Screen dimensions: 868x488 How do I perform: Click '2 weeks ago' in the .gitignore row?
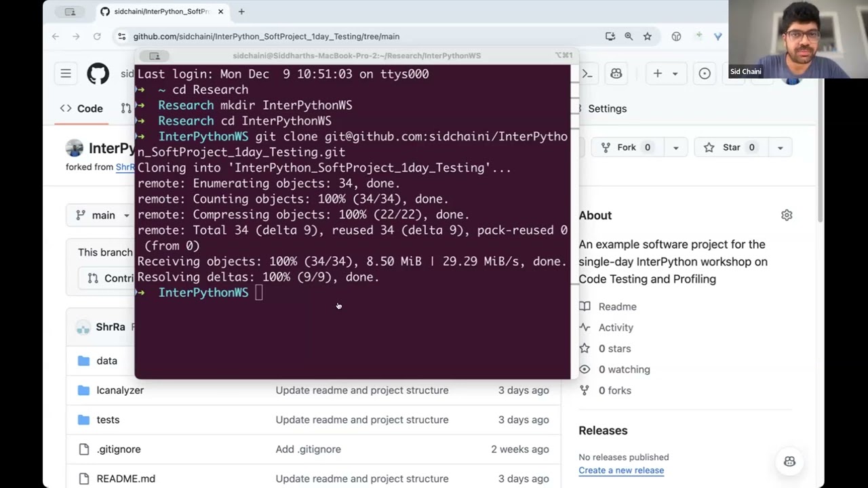click(x=520, y=449)
